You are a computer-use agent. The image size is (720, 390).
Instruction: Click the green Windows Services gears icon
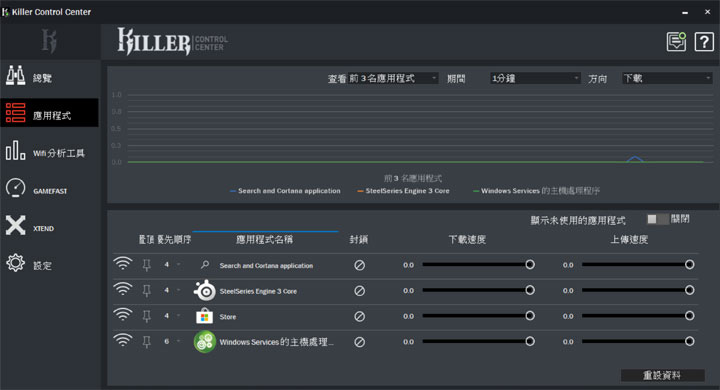click(204, 342)
